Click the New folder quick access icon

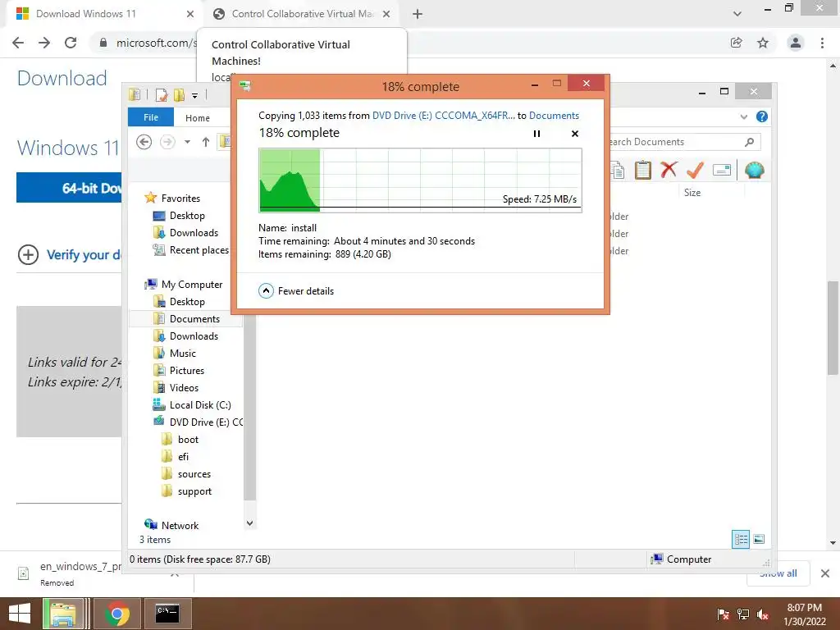point(179,95)
